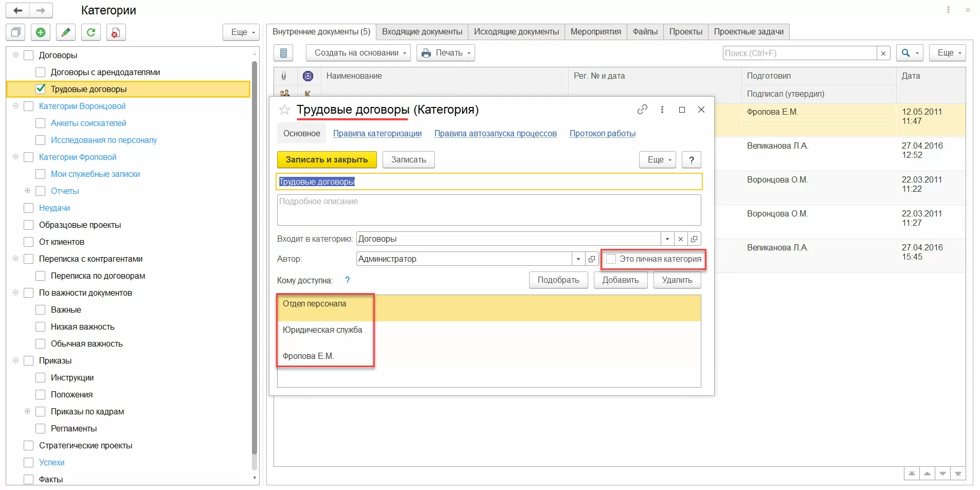Check the Неудачи category checkbox
This screenshot has height=490, width=980.
pos(29,208)
